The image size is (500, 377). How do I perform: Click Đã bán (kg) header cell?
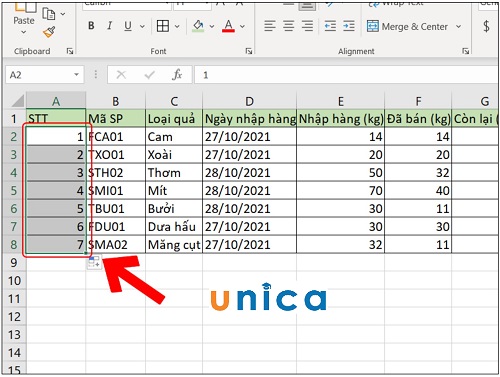point(418,118)
